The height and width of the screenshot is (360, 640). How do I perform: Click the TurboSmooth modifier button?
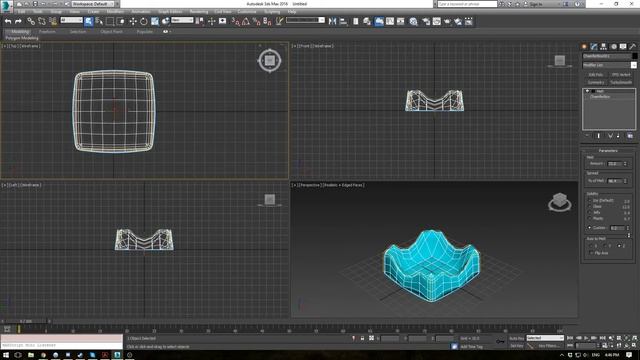621,82
